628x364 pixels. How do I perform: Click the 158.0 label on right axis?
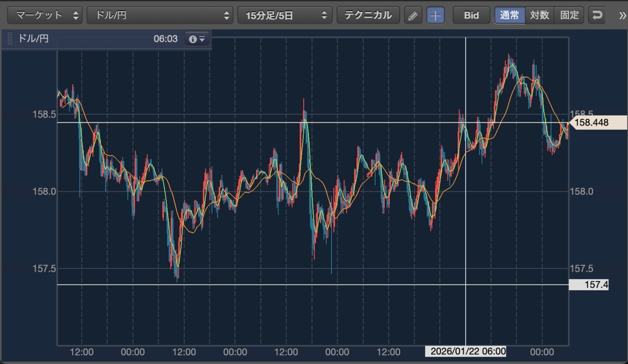[x=581, y=191]
